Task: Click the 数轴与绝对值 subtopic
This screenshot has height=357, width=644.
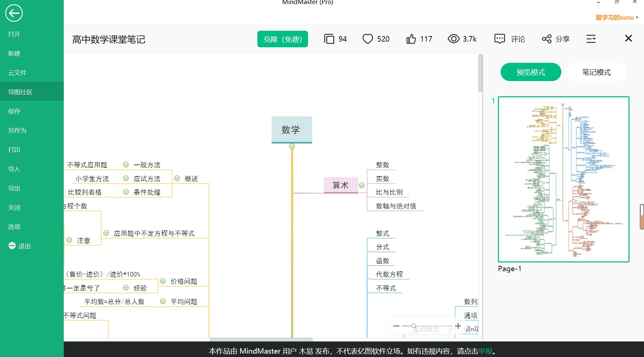Action: [396, 206]
